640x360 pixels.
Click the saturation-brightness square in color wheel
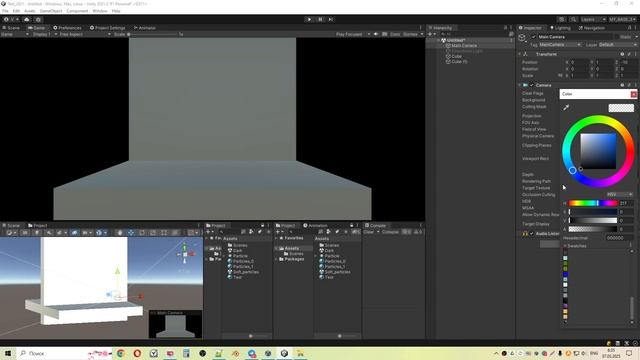tap(598, 151)
